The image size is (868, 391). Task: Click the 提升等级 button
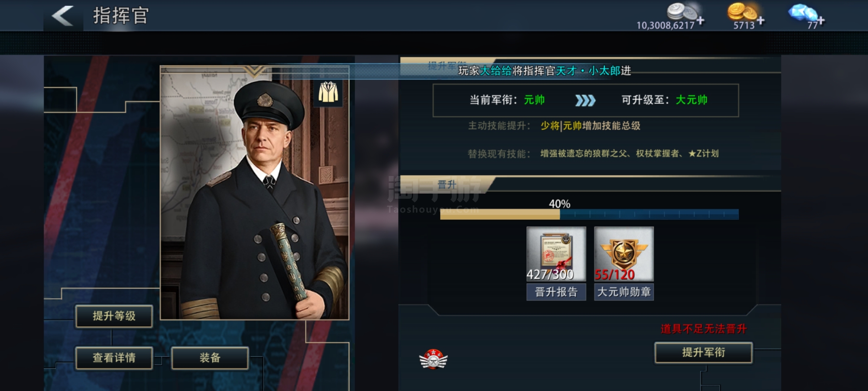click(x=114, y=316)
